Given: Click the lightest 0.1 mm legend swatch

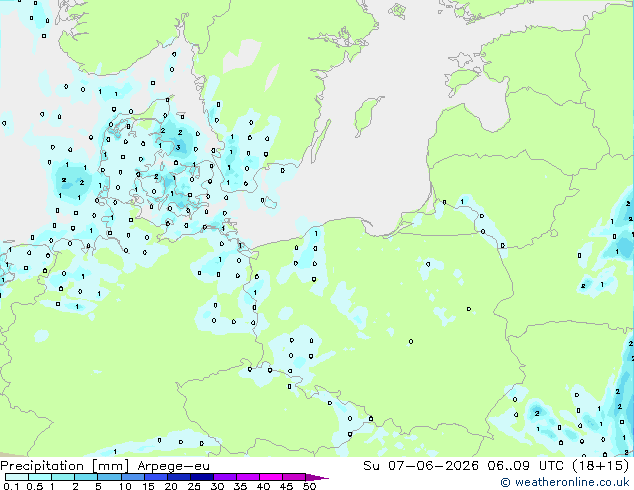Looking at the screenshot, I should [x=17, y=477].
